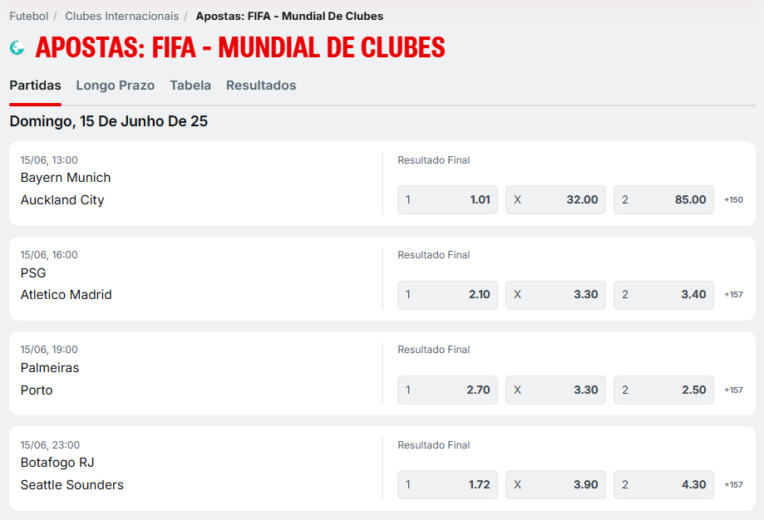Choose the draw at 3.90 for Botafogo match
This screenshot has height=520, width=764.
555,484
